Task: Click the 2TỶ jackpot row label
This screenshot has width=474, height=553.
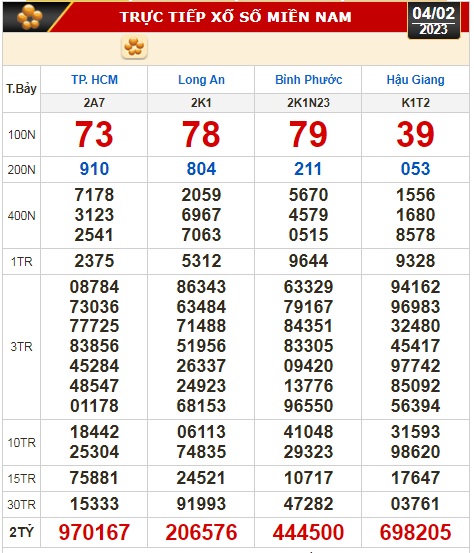Action: (x=21, y=532)
